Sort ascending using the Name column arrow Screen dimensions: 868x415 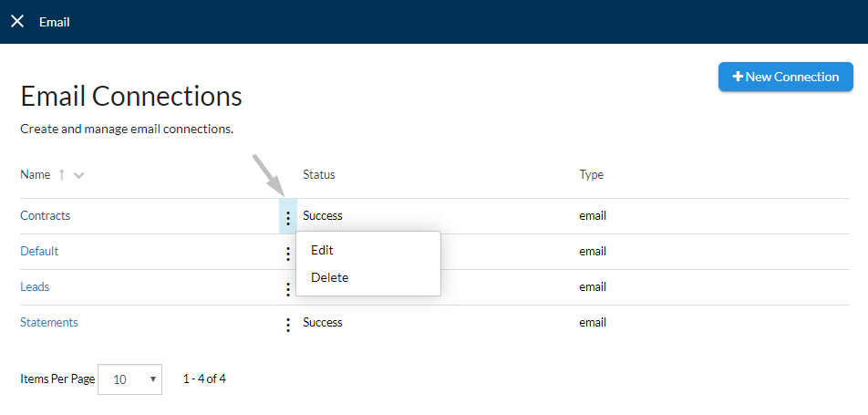tap(62, 175)
